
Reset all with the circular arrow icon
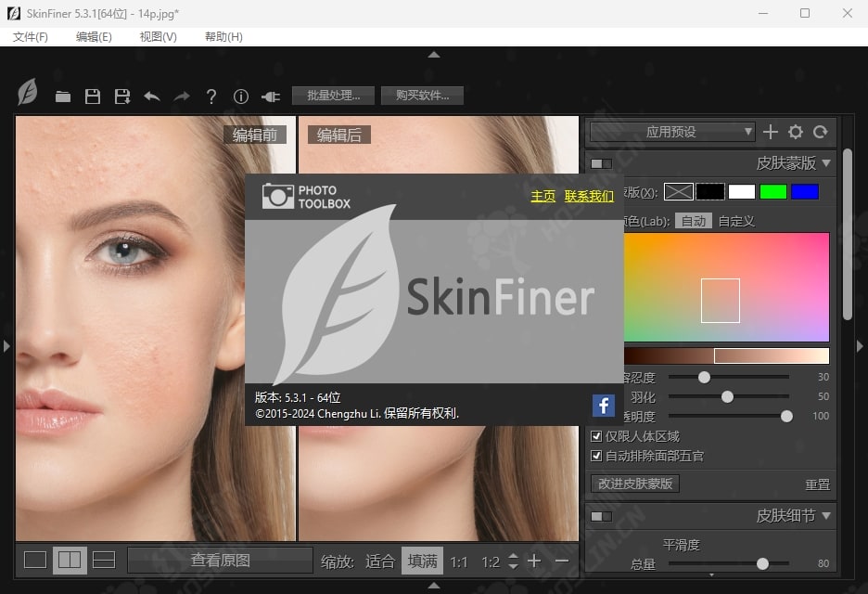pyautogui.click(x=821, y=132)
